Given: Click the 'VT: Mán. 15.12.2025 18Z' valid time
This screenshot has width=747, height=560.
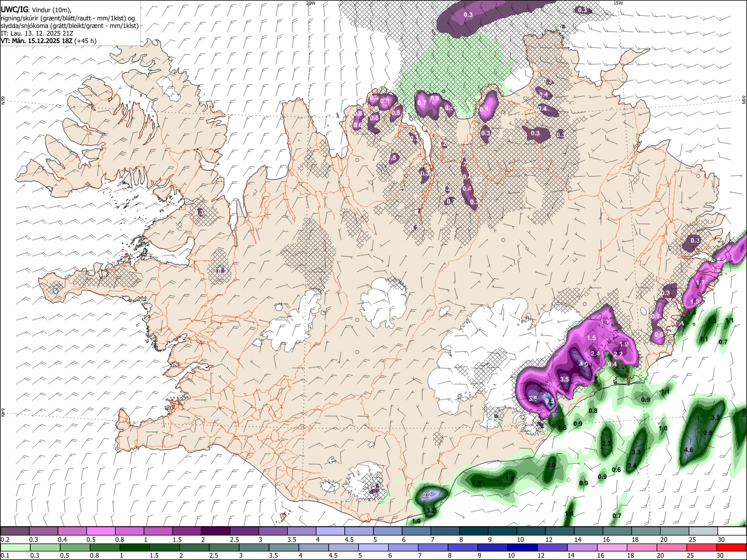Looking at the screenshot, I should pos(36,41).
